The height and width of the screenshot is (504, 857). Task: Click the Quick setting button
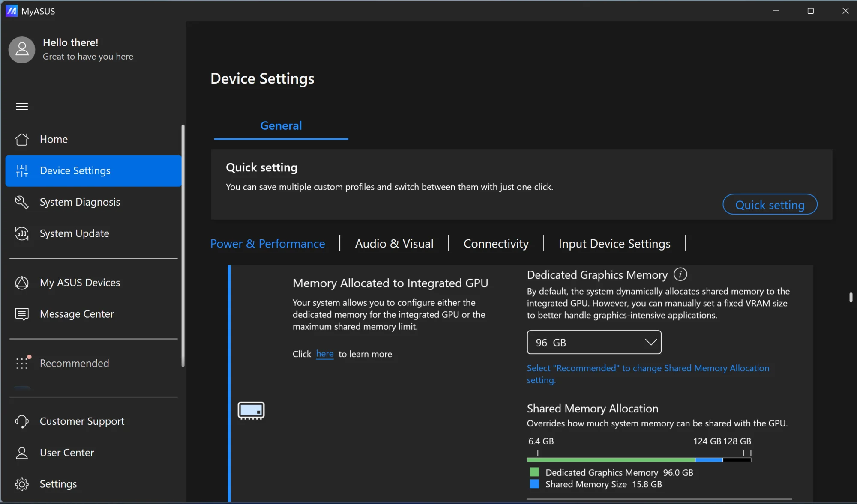click(770, 205)
